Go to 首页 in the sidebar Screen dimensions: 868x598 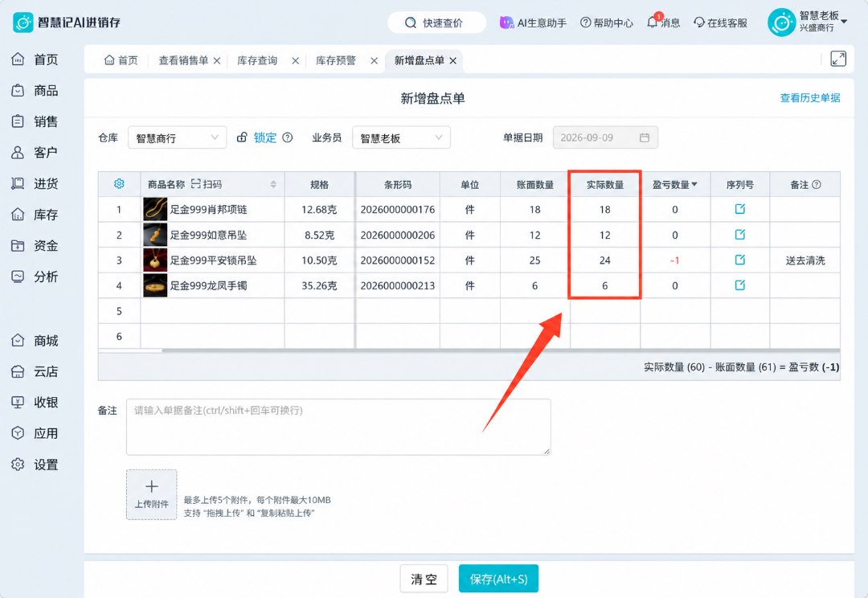point(35,59)
